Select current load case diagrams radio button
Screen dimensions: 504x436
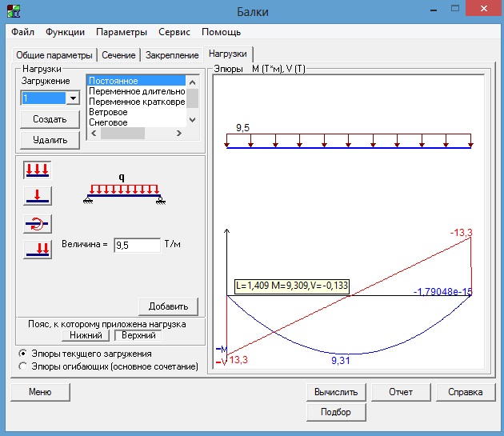[23, 354]
